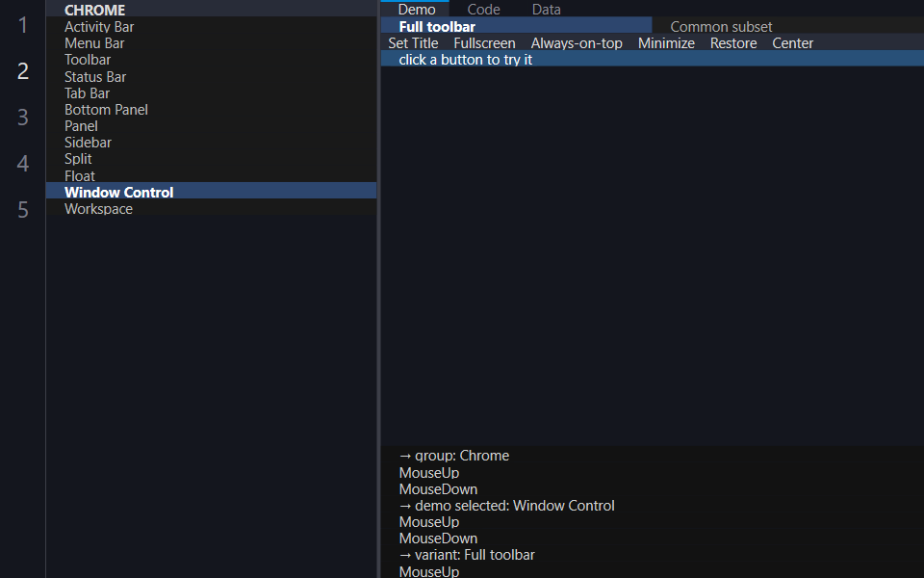Open the Workspace demo entry

[x=211, y=209]
